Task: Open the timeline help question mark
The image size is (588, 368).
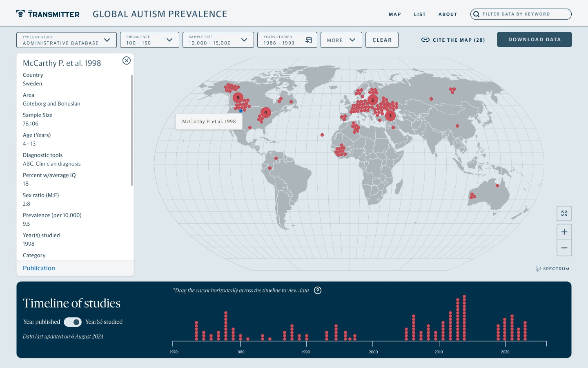Action: click(318, 290)
